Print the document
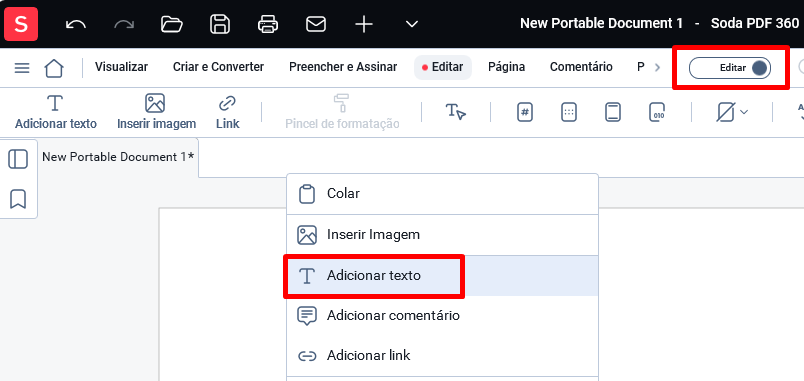Screen dimensions: 804x381 coord(268,24)
